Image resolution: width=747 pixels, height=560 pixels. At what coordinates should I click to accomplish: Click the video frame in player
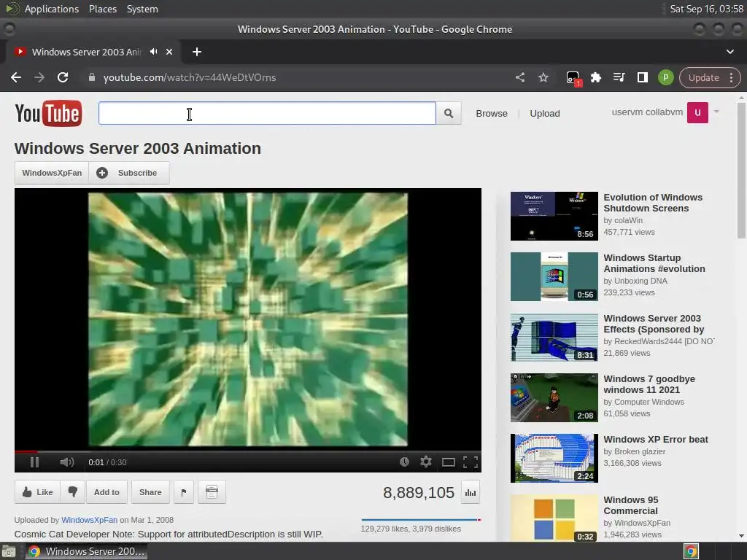pyautogui.click(x=248, y=319)
